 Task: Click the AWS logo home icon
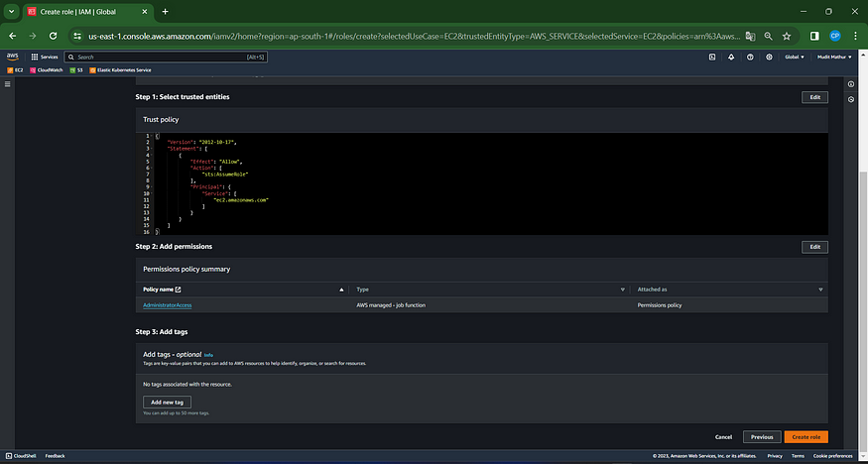[12, 57]
